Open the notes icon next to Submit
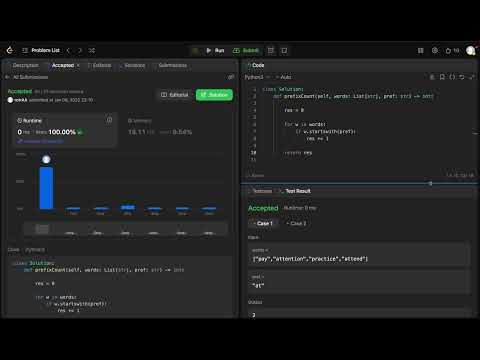Screen dimensions: 480x360 pyautogui.click(x=271, y=50)
